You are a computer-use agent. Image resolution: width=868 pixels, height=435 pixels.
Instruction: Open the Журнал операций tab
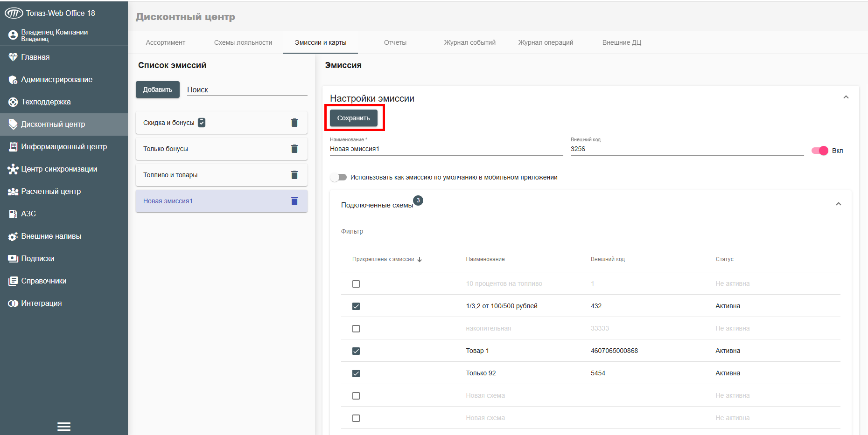(546, 42)
